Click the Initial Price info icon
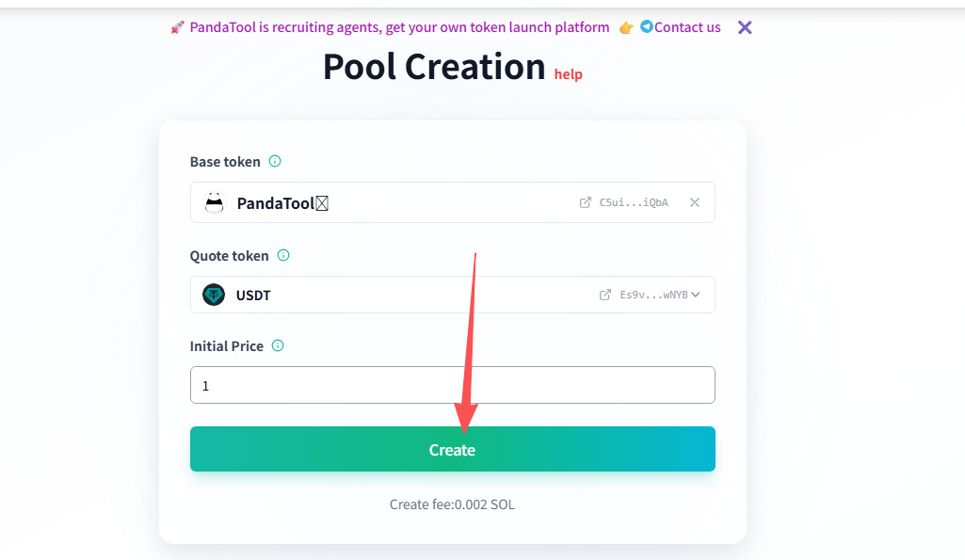This screenshot has height=560, width=965. click(x=278, y=345)
